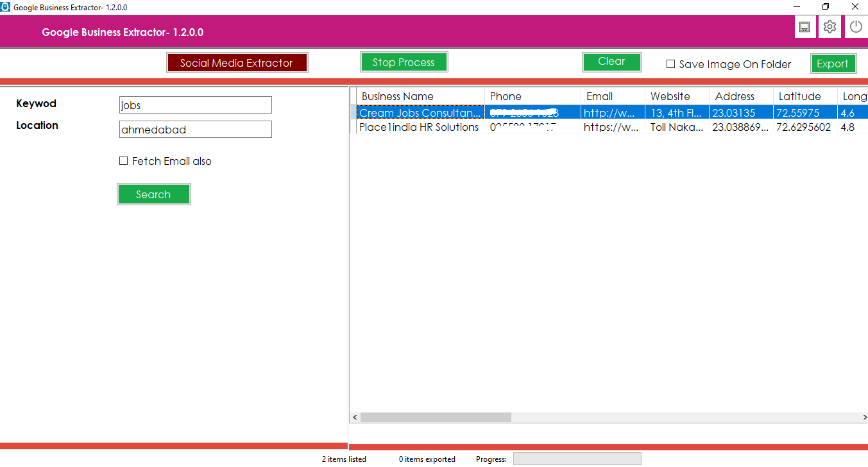Click the power icon to exit the application
The width and height of the screenshot is (868, 467).
point(856,26)
